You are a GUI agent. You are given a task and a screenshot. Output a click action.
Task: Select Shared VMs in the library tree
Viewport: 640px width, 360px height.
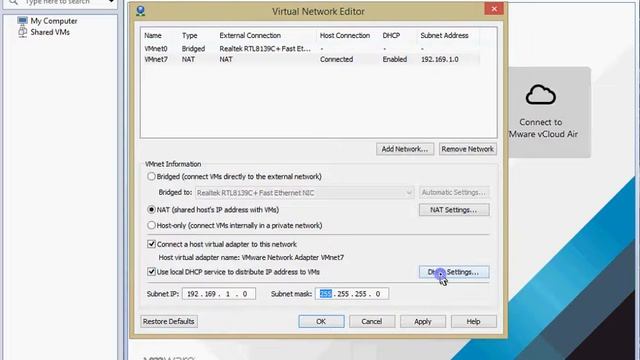pos(50,32)
